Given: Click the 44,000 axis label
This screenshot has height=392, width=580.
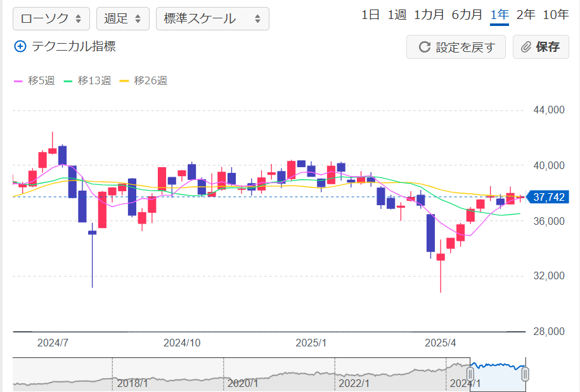Looking at the screenshot, I should [549, 110].
